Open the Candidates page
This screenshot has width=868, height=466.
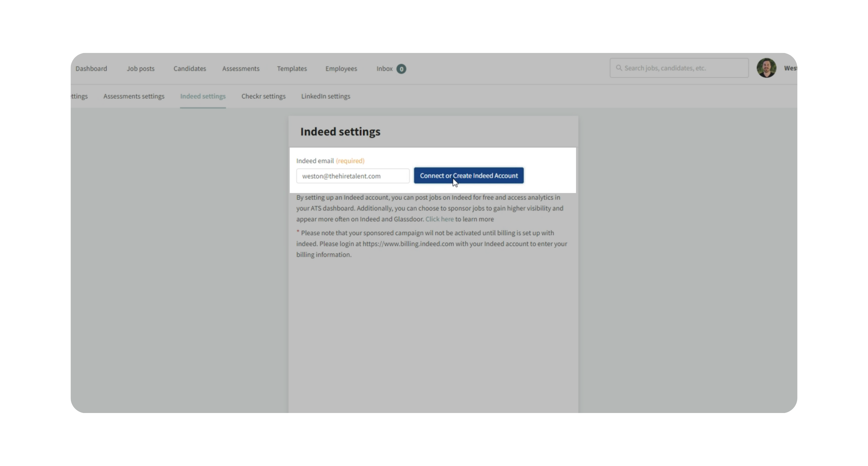point(190,68)
